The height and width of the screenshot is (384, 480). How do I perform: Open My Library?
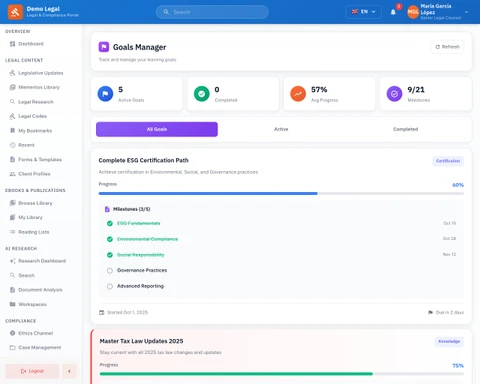coord(26,217)
